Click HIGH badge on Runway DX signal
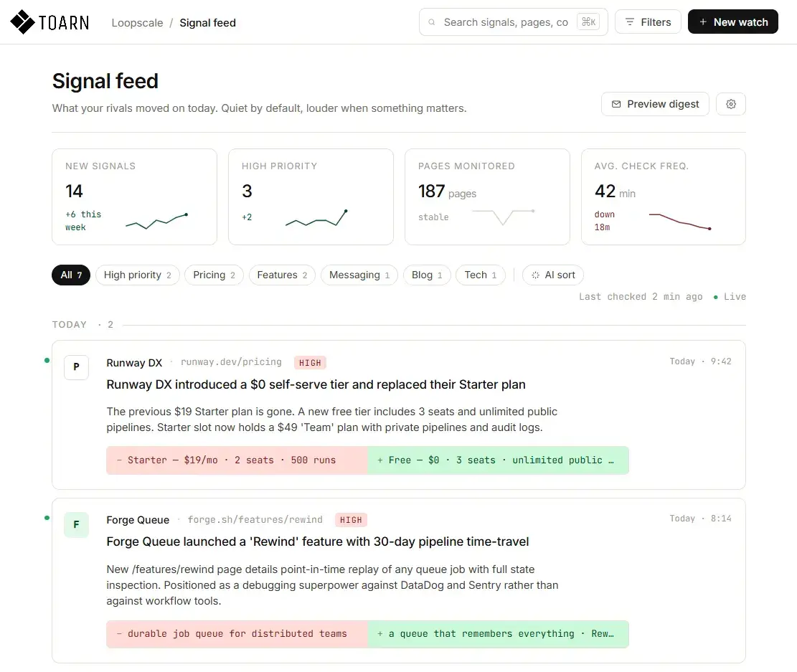This screenshot has width=797, height=672. click(310, 363)
